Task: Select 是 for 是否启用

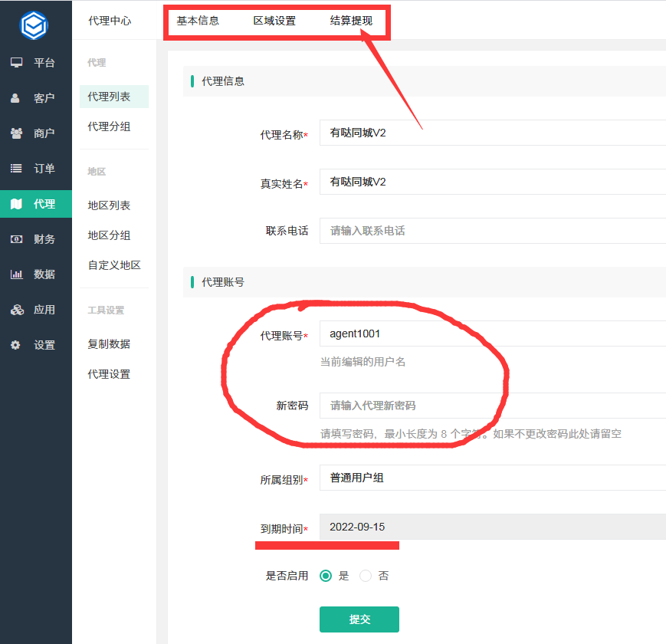Action: click(326, 576)
